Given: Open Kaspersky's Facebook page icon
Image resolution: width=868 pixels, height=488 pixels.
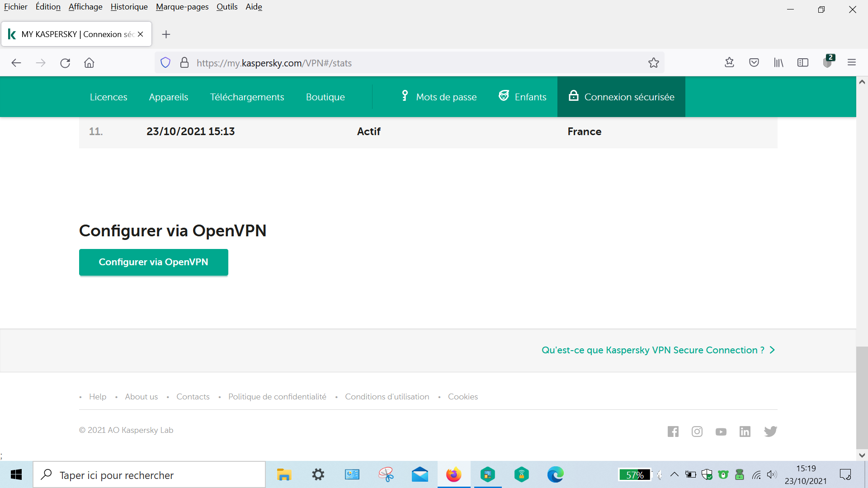Looking at the screenshot, I should [673, 432].
